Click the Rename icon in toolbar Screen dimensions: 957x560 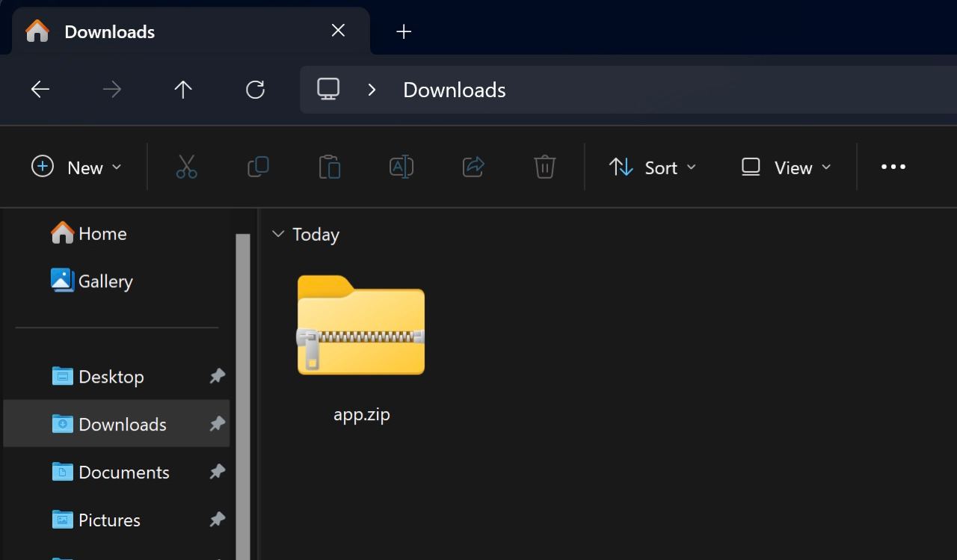coord(401,167)
